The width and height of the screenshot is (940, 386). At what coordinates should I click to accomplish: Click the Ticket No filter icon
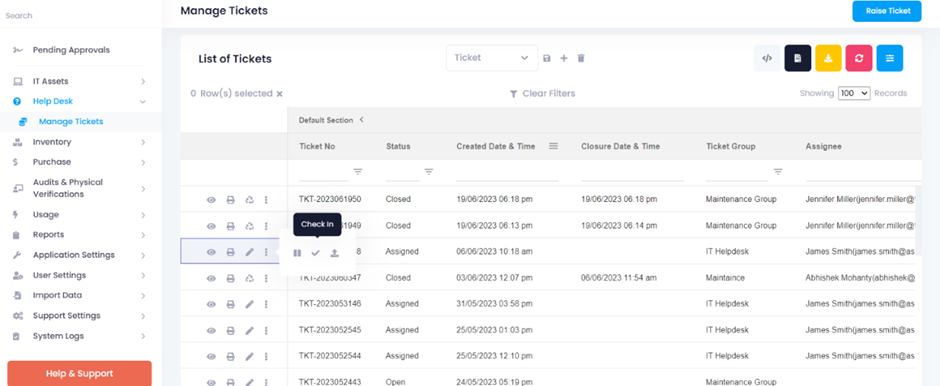(x=358, y=172)
